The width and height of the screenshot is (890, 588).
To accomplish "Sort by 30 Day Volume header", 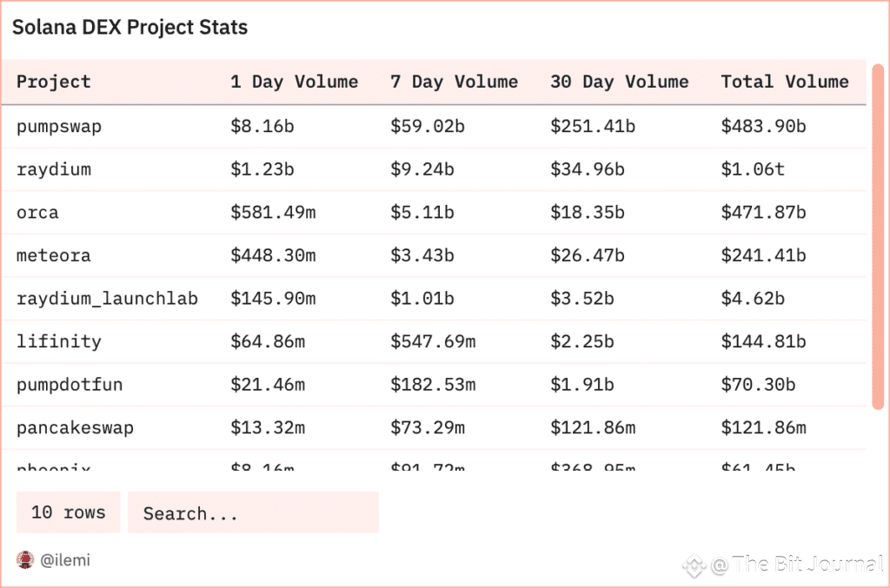I will tap(619, 82).
